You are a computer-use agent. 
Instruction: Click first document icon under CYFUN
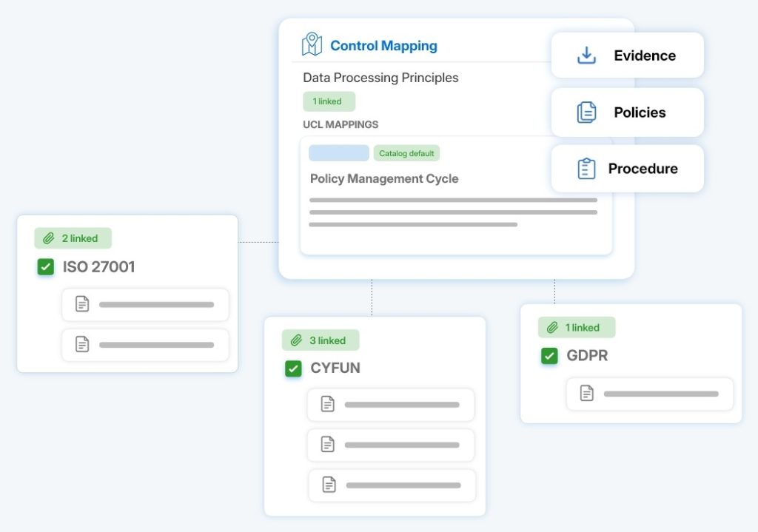coord(328,404)
